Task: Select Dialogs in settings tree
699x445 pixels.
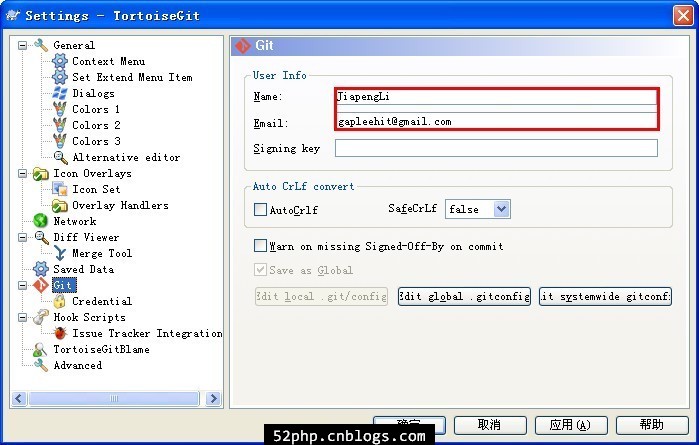Action: point(93,93)
